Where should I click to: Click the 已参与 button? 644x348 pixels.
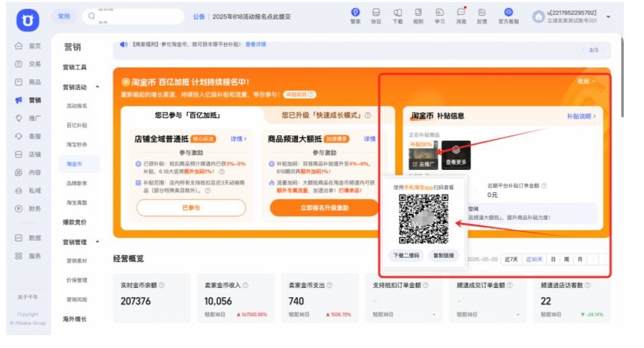click(x=191, y=208)
